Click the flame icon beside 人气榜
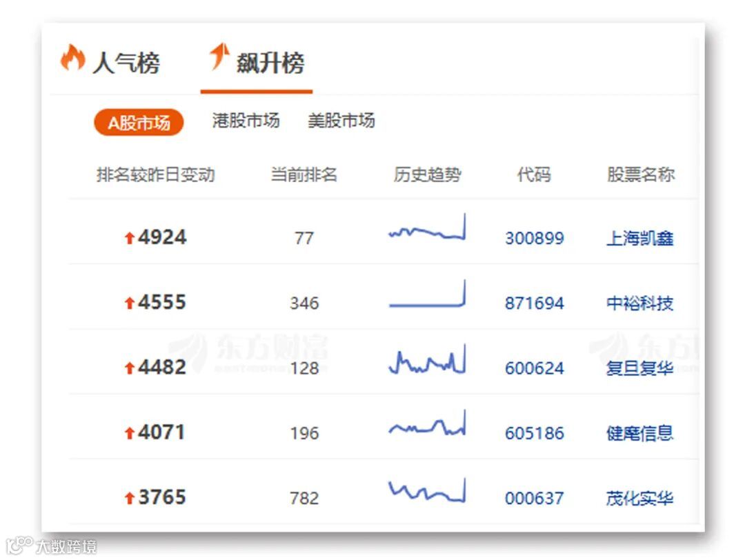Image resolution: width=745 pixels, height=560 pixels. 72,58
